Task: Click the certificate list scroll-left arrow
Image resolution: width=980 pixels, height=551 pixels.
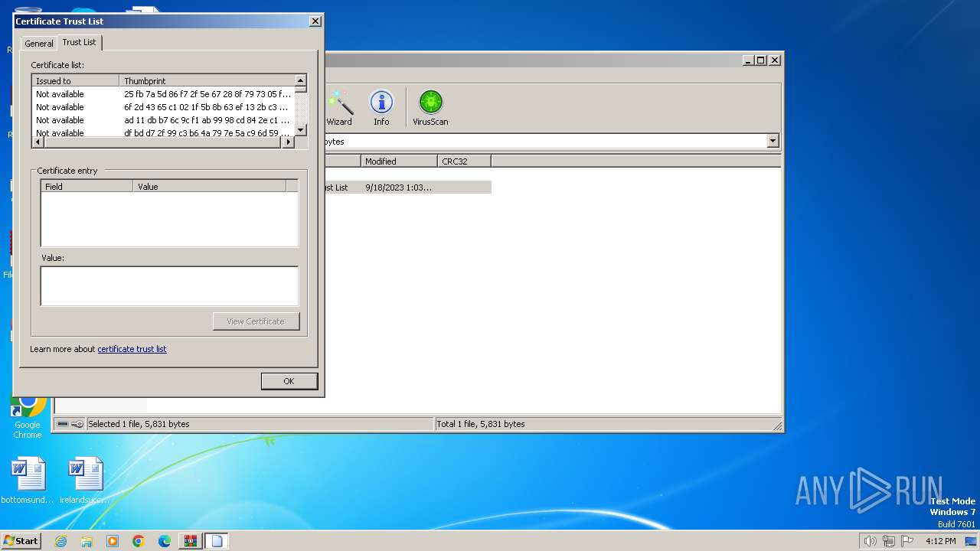Action: [38, 142]
